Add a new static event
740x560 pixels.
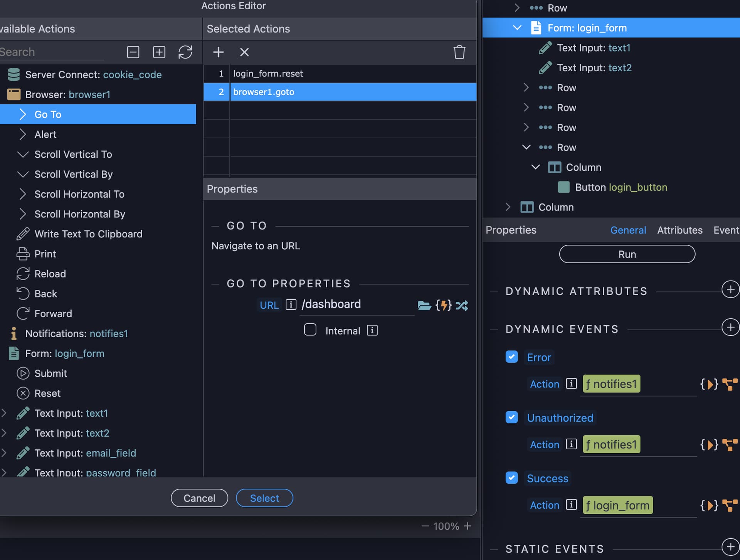(x=730, y=547)
